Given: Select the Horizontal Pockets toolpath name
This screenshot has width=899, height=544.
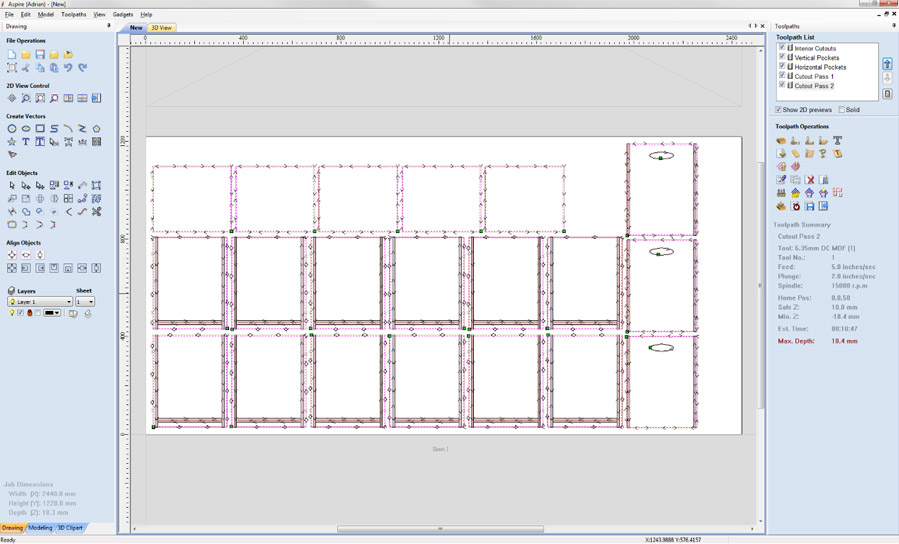Looking at the screenshot, I should point(820,67).
